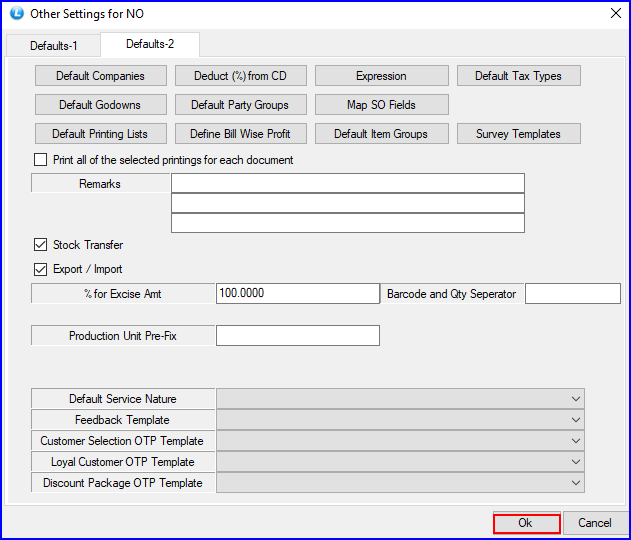
Task: Close the Other Settings dialog
Action: [616, 13]
